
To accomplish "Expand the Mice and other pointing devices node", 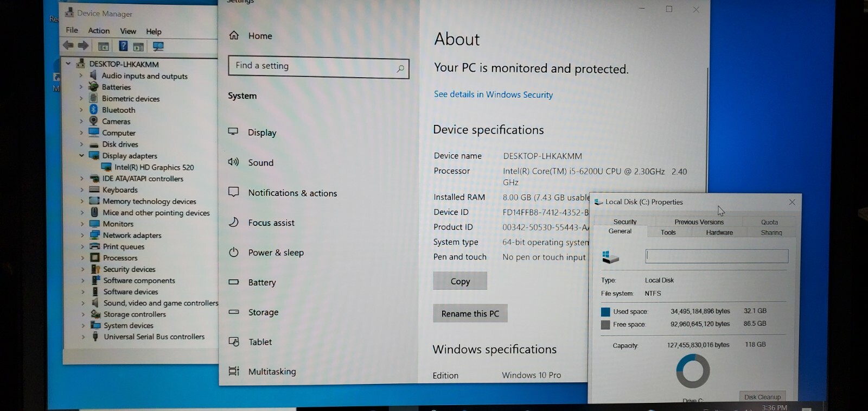I will click(82, 212).
